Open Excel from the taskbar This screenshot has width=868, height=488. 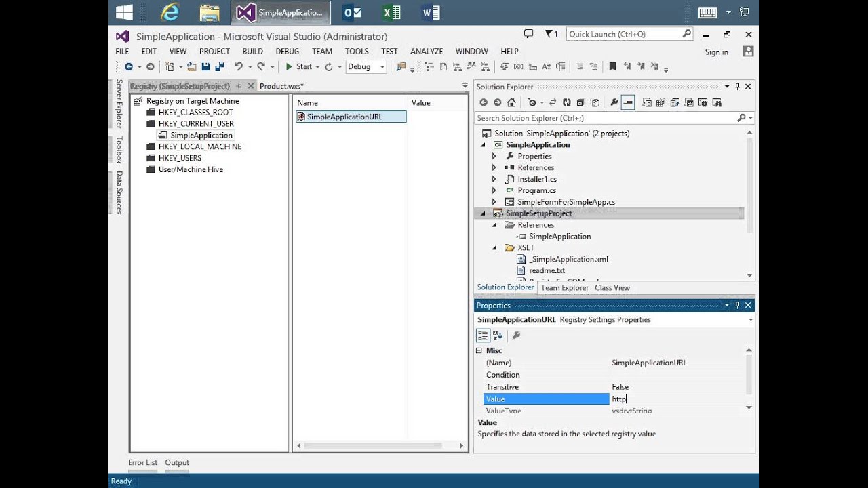[391, 12]
